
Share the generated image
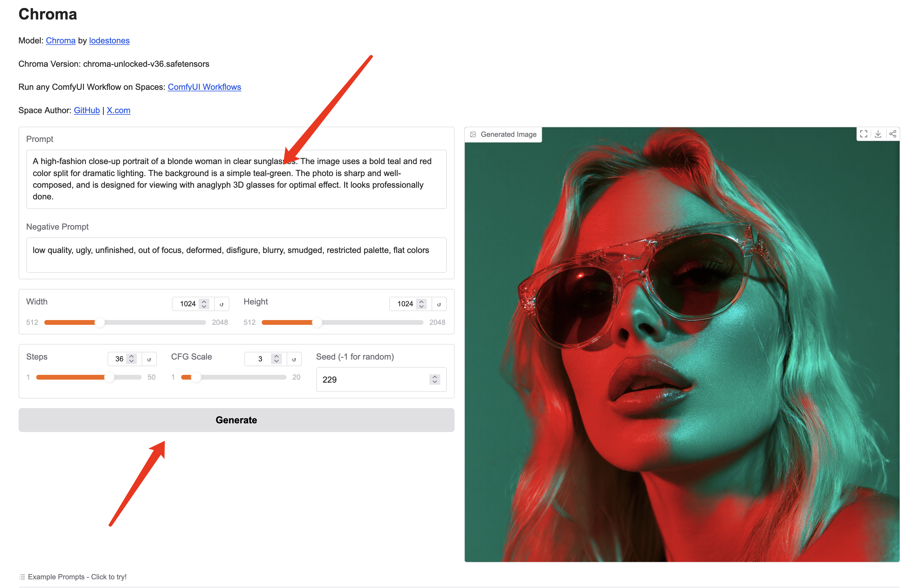point(892,134)
